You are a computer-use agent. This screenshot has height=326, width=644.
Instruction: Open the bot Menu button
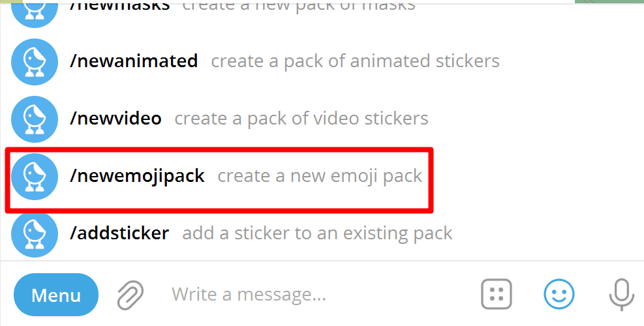click(55, 295)
